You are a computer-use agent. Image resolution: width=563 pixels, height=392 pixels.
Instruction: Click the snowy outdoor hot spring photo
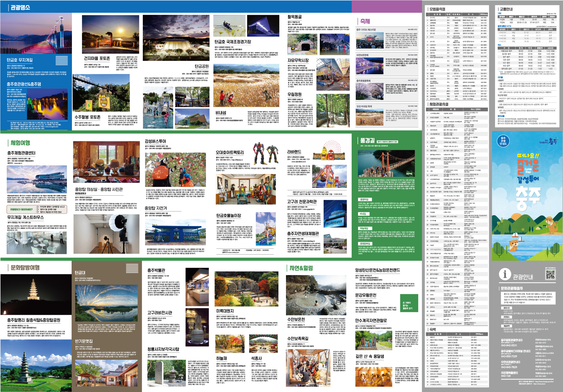tap(316, 295)
